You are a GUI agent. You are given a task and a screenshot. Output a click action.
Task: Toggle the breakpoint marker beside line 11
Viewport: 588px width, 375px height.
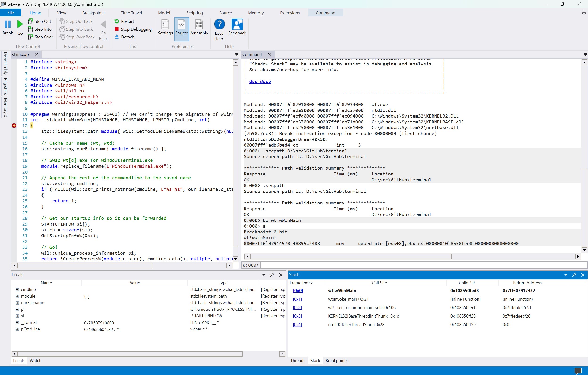[x=14, y=126]
